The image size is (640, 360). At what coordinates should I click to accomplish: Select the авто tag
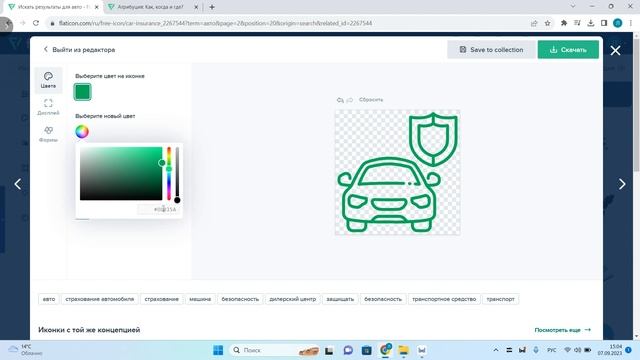pyautogui.click(x=49, y=299)
